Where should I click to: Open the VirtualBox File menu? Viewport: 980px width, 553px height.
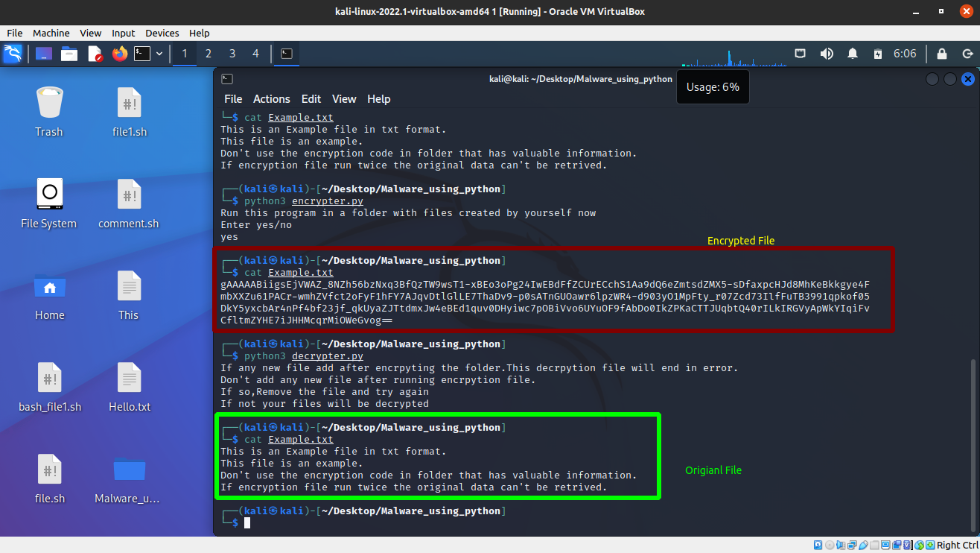[x=15, y=33]
